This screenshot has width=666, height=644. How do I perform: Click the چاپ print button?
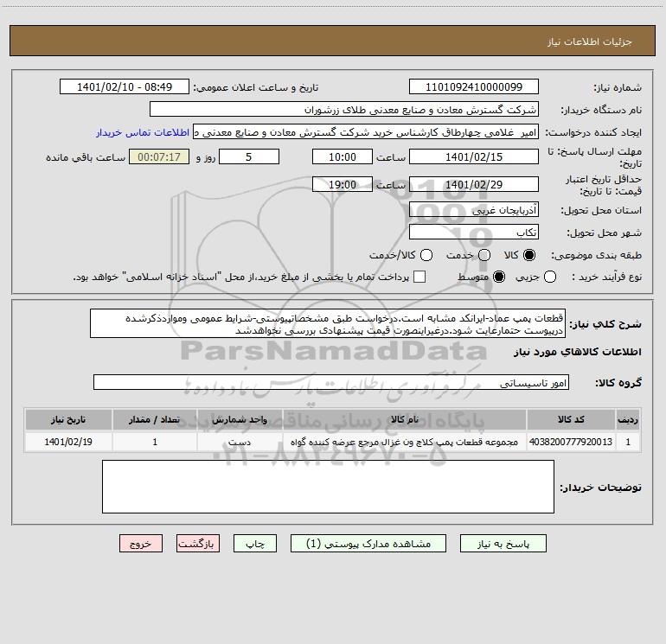tap(255, 544)
